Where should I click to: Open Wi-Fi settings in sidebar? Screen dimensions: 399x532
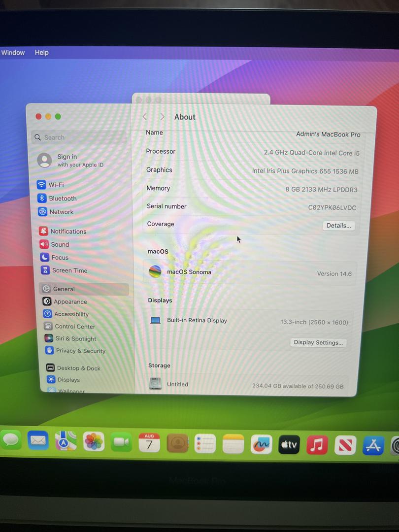56,185
